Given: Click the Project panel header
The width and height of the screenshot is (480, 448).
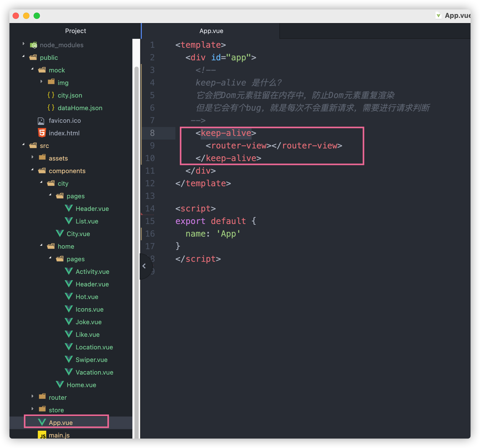Looking at the screenshot, I should pyautogui.click(x=75, y=31).
